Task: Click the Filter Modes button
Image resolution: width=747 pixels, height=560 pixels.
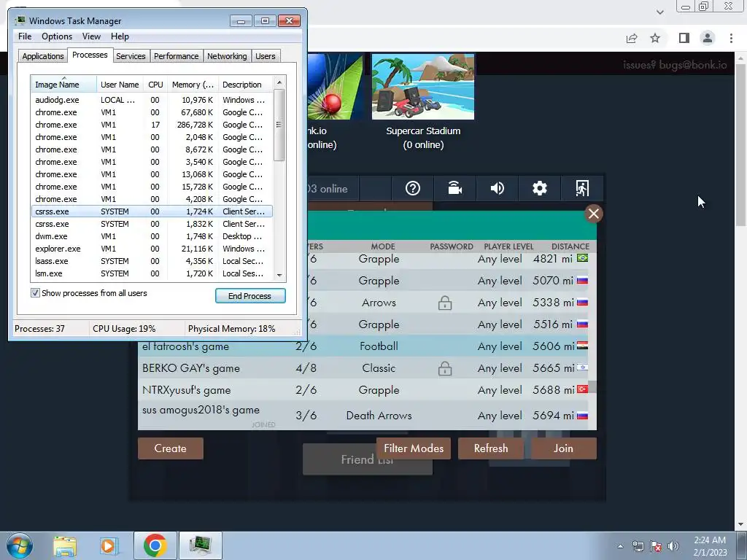Action: tap(414, 448)
